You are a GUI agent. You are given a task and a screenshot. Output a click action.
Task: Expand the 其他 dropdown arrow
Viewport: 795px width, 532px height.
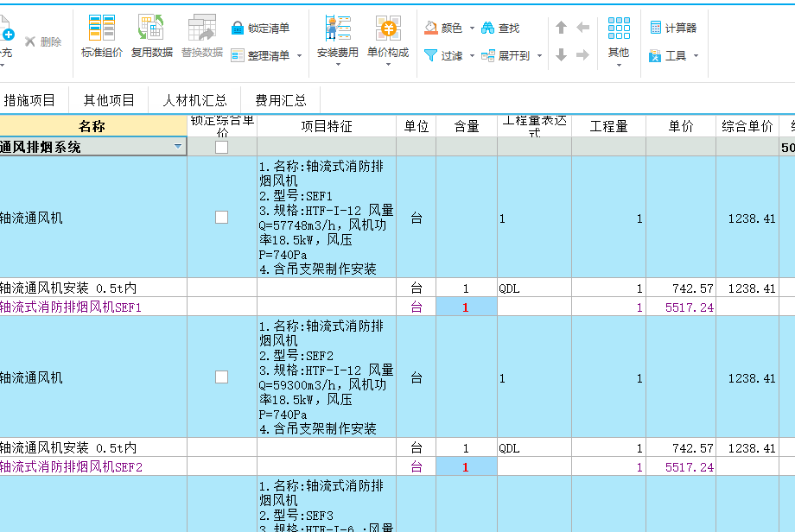click(x=619, y=65)
